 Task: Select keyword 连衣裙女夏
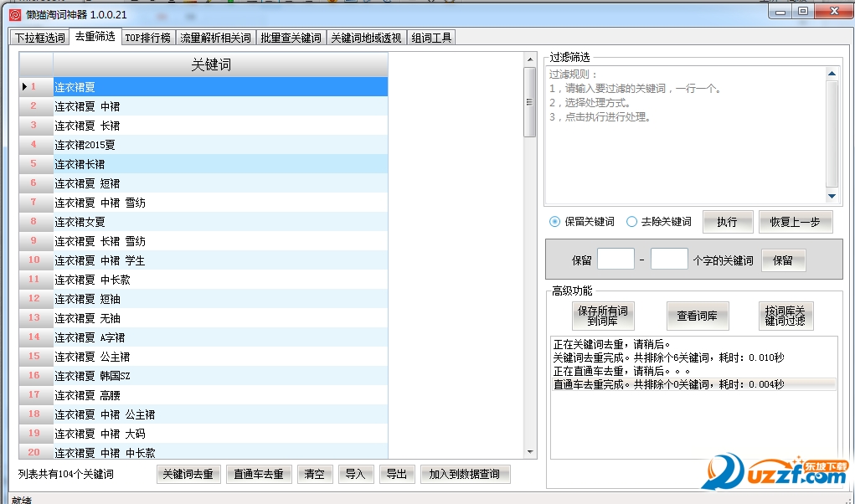pos(220,222)
